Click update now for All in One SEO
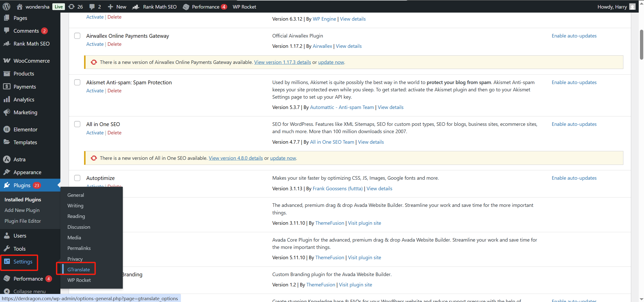The width and height of the screenshot is (644, 302). coord(283,158)
